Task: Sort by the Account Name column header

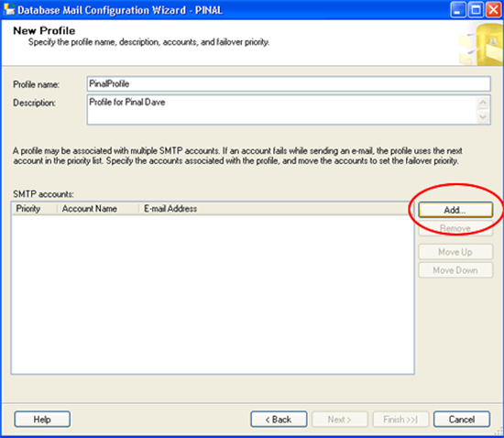Action: (x=98, y=209)
